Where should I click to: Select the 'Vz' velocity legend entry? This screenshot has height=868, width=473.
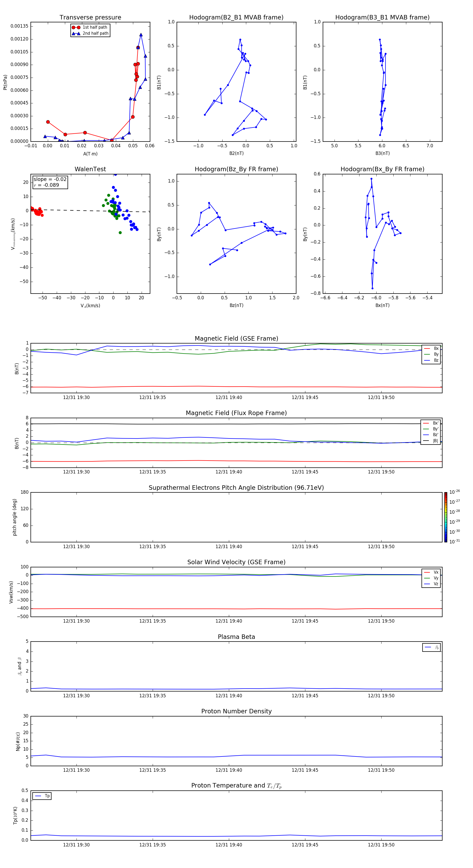click(431, 584)
